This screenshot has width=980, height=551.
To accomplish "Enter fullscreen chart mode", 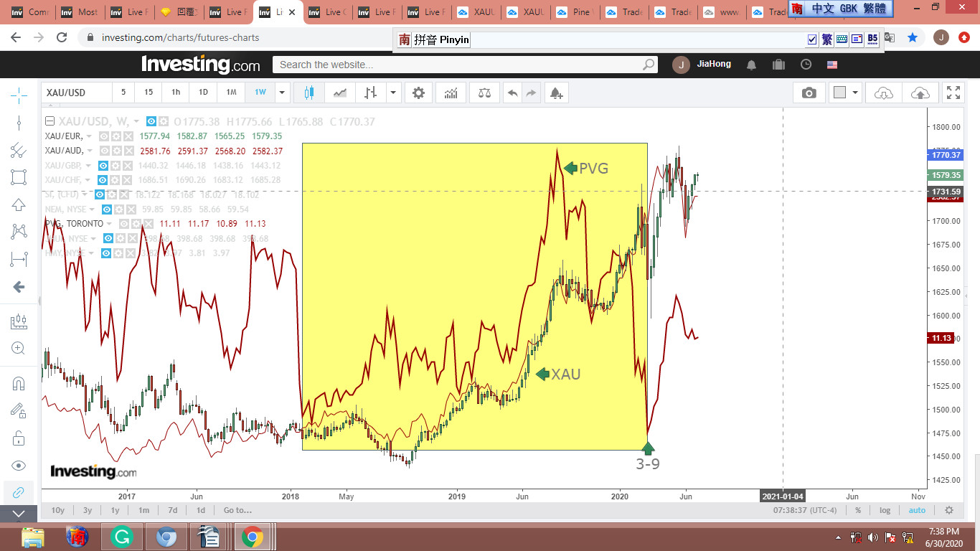I will (x=953, y=93).
